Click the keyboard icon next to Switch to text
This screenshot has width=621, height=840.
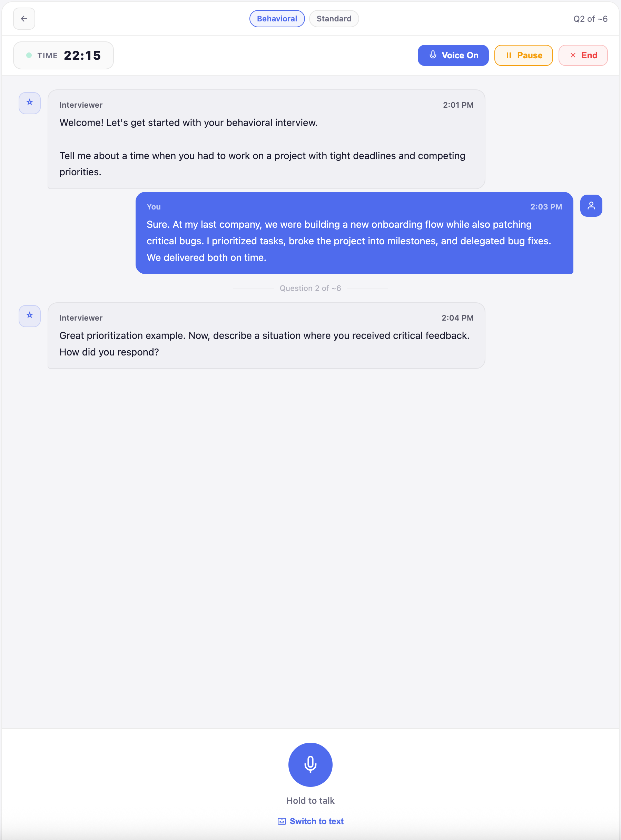[x=282, y=821]
